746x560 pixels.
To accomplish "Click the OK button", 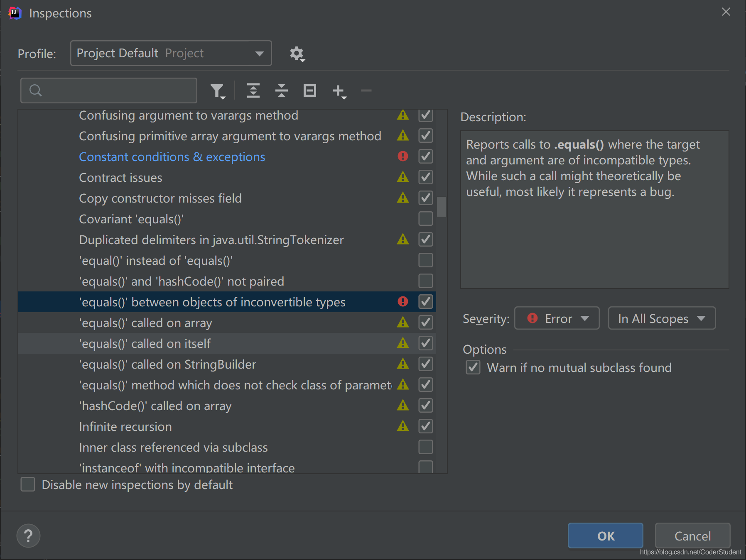I will click(x=605, y=536).
